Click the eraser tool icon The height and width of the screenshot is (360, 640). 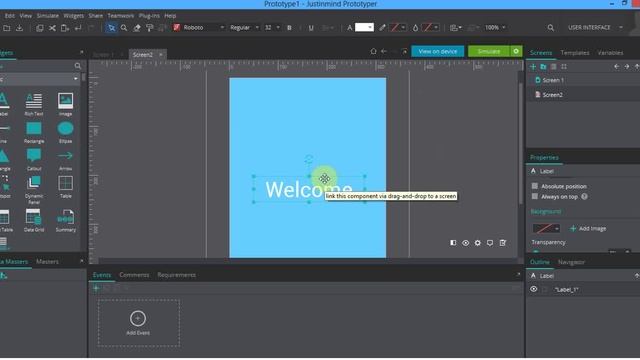(x=137, y=28)
